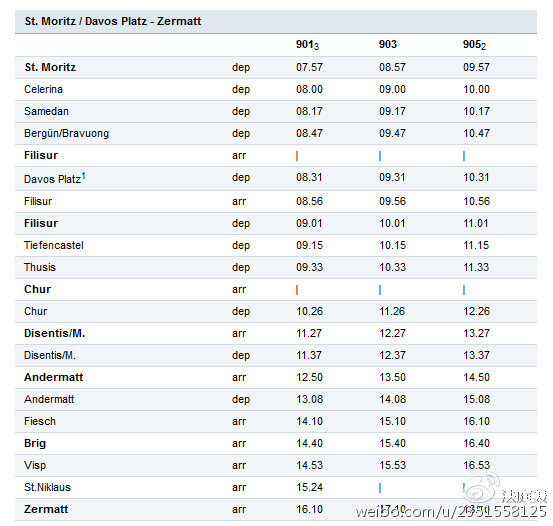Select the train 903 column header
This screenshot has width=553, height=526.
[x=388, y=44]
